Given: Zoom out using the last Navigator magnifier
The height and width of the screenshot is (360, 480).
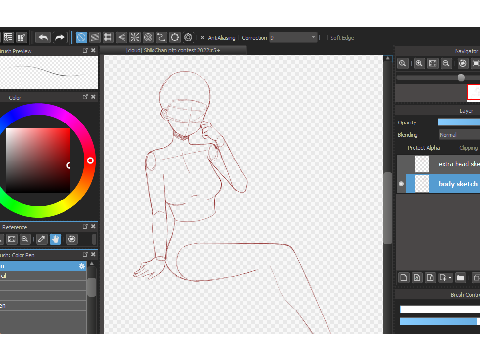Looking at the screenshot, I should 446,63.
